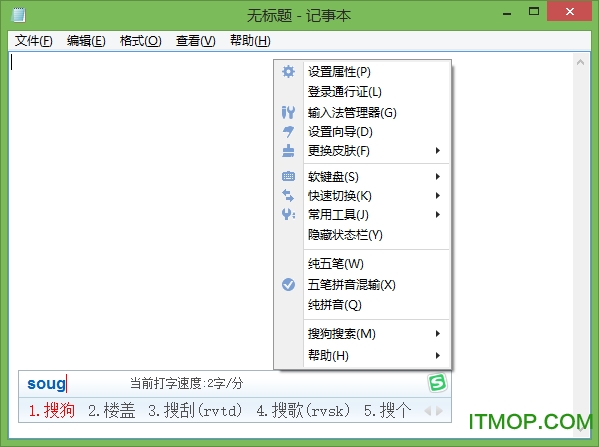
Task: Minimize the Notepad window
Action: (x=507, y=13)
